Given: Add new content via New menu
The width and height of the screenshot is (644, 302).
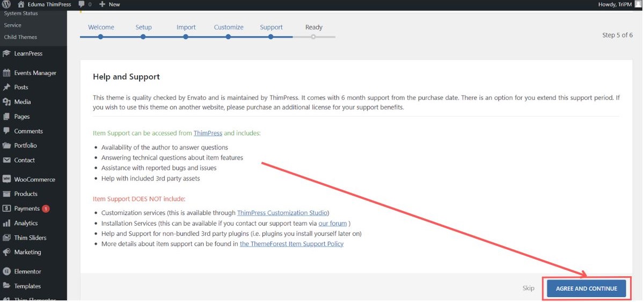Looking at the screenshot, I should click(x=109, y=4).
